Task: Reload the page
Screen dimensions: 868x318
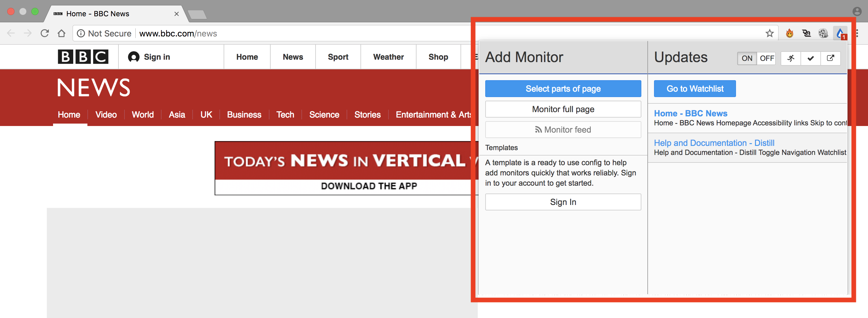Action: click(45, 33)
